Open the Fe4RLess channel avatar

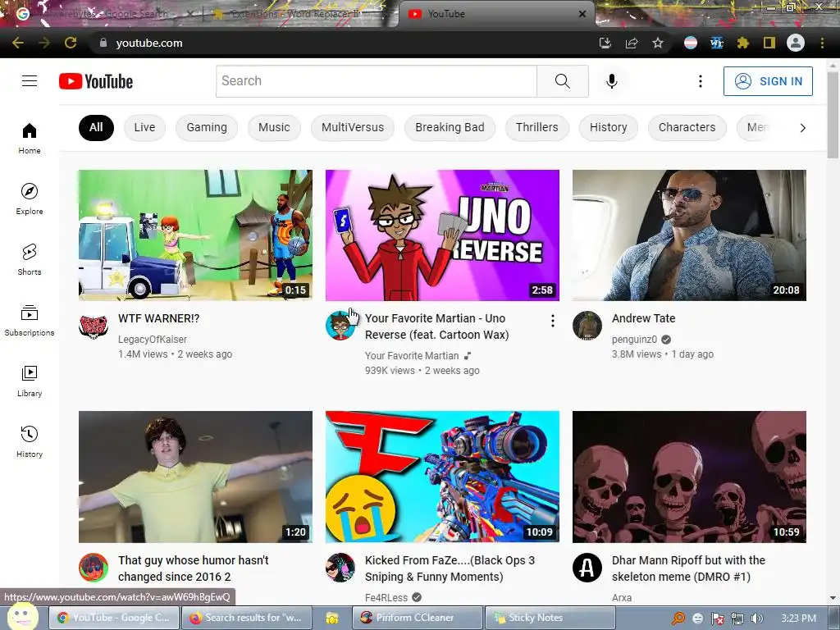click(340, 568)
